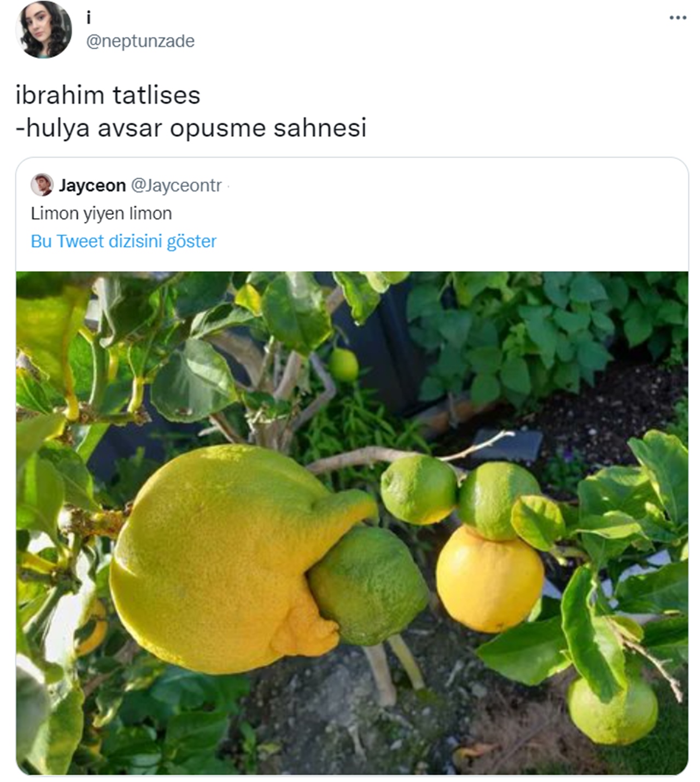
Task: Click the line "-hulya avsar opusme sahnesi"
Action: pos(192,127)
